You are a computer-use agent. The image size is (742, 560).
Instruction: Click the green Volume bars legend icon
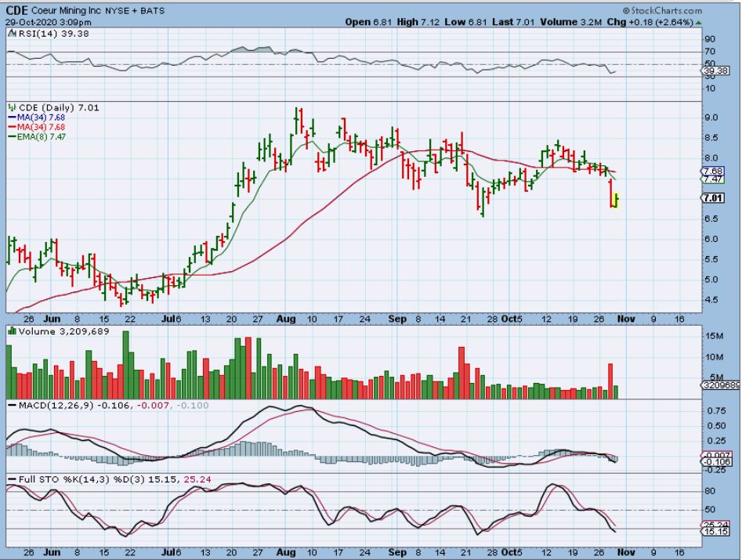(11, 331)
